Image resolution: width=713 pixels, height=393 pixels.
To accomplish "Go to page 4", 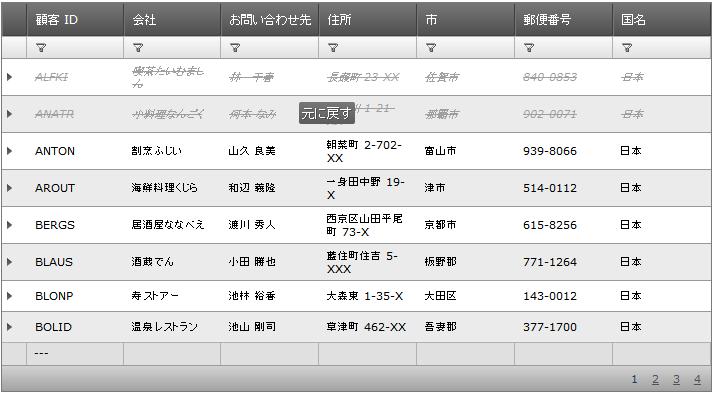I will point(698,379).
